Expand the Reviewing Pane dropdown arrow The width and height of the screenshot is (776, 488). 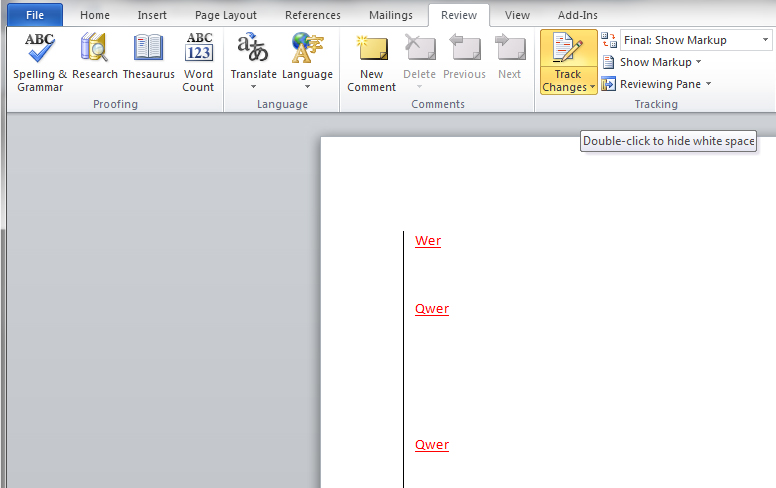(x=708, y=84)
